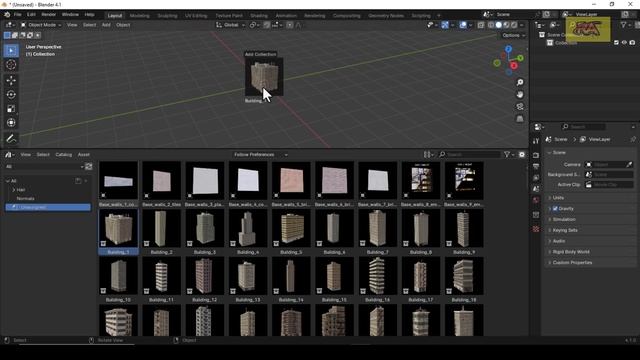Open the Follow Preferences import dropdown
Viewport: 640px width, 360px height.
pyautogui.click(x=260, y=155)
